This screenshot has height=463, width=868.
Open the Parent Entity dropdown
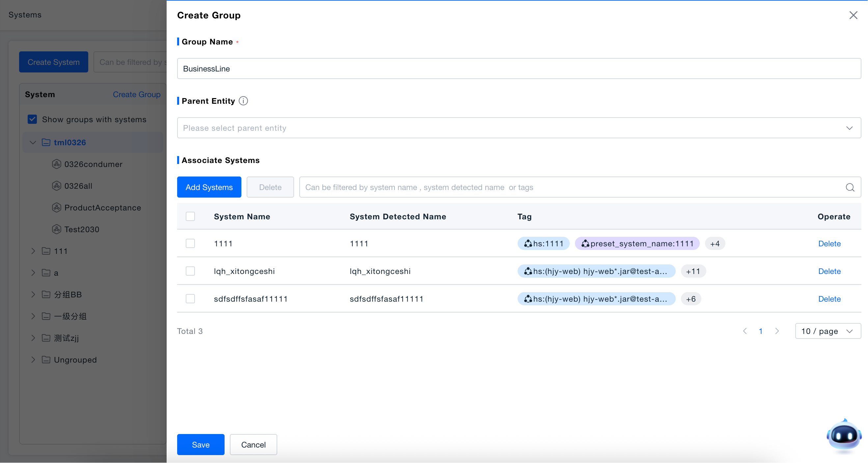pos(519,128)
